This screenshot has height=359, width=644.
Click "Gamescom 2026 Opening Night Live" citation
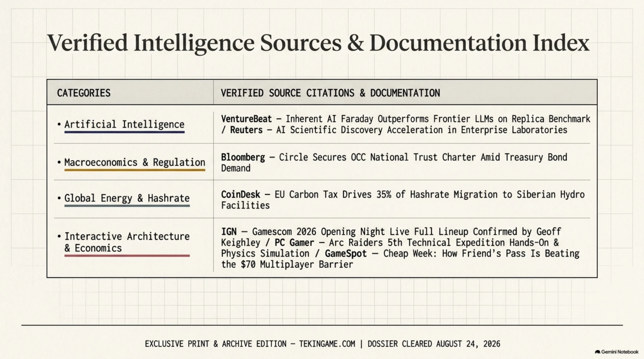332,232
